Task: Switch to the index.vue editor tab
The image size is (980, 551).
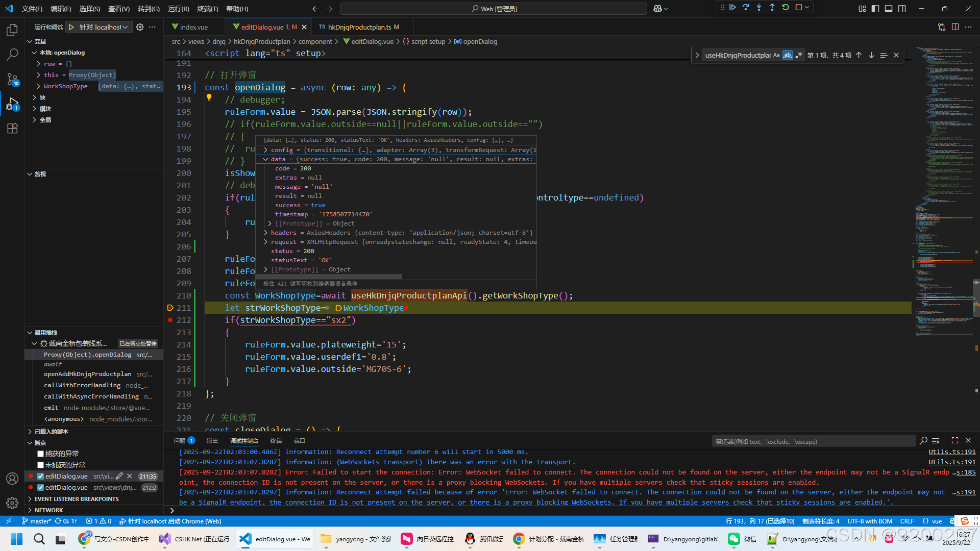Action: [193, 27]
